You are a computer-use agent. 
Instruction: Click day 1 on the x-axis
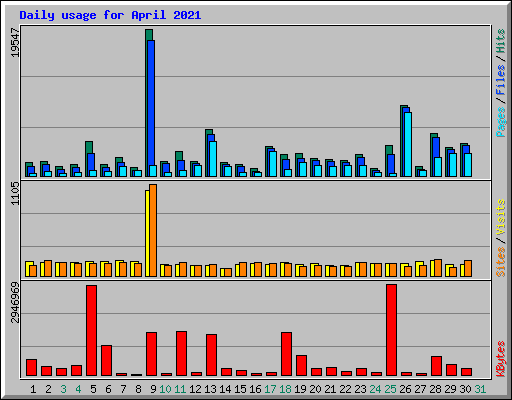33,389
